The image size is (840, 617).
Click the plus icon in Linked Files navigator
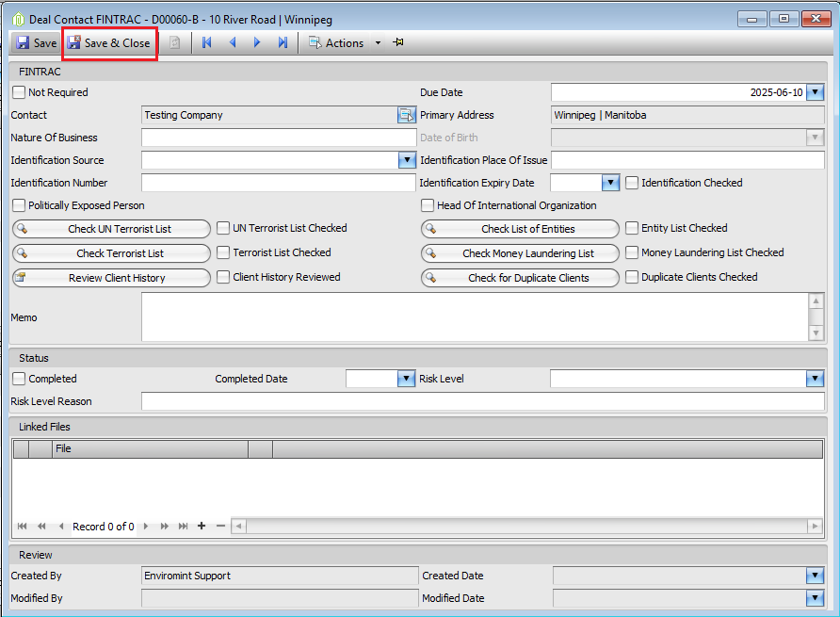(x=201, y=527)
